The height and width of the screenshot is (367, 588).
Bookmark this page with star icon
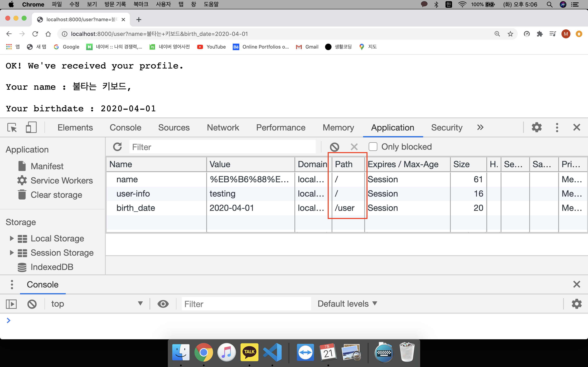pos(510,34)
